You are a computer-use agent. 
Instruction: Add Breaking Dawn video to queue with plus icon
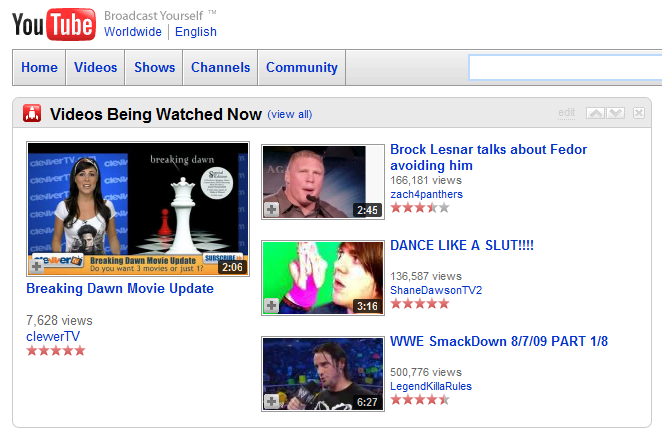pos(37,266)
